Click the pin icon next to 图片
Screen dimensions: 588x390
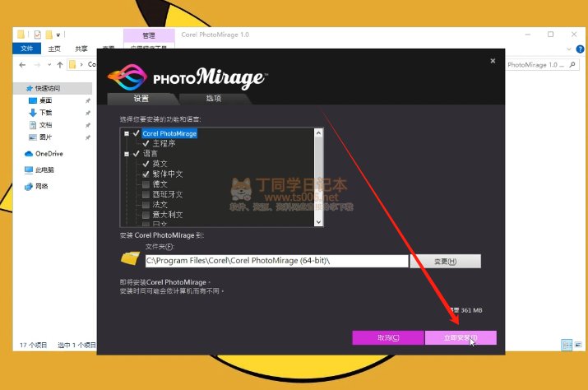point(88,137)
